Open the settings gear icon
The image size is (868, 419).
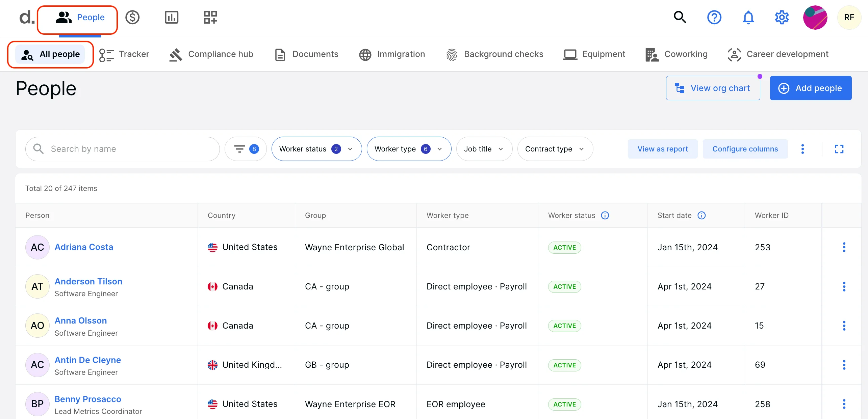click(782, 17)
